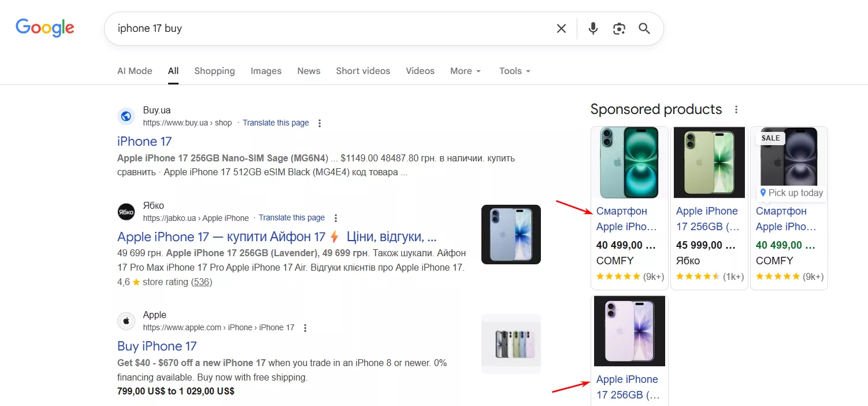Image resolution: width=868 pixels, height=406 pixels.
Task: Switch to the Shopping tab
Action: tap(214, 71)
